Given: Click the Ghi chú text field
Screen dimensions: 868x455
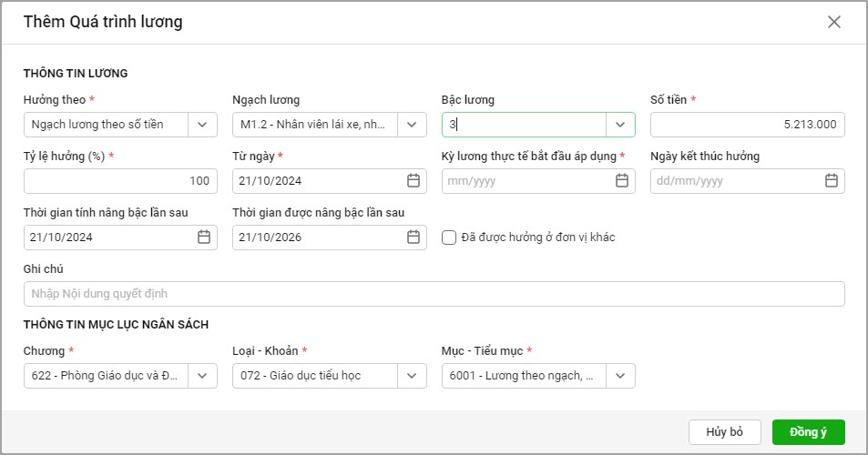Looking at the screenshot, I should [x=434, y=294].
